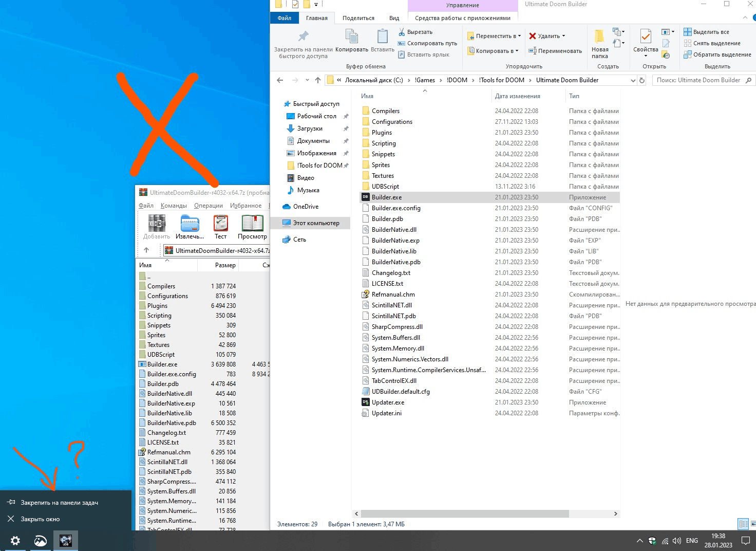Image resolution: width=756 pixels, height=551 pixels.
Task: Click the file history icon in ribbon
Action: click(666, 55)
